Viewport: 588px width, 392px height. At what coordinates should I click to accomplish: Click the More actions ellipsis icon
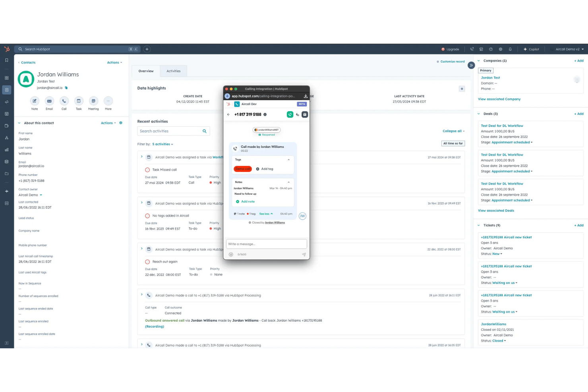[x=108, y=101]
